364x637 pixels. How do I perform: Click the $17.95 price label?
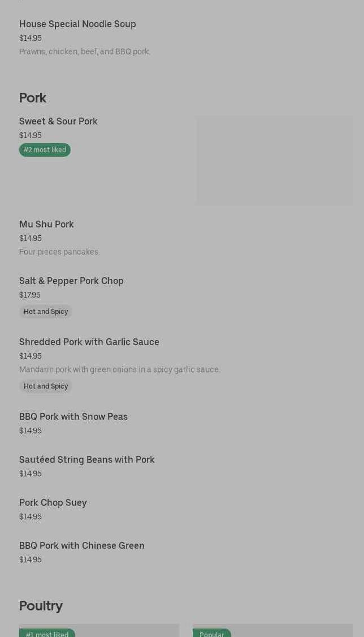(30, 295)
